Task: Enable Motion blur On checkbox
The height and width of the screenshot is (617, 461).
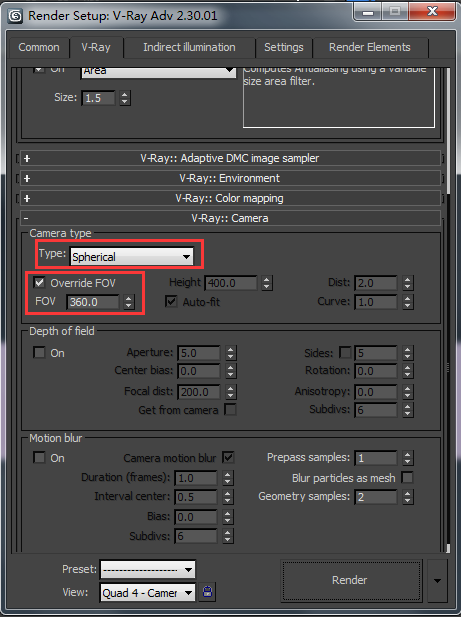Action: [x=39, y=458]
